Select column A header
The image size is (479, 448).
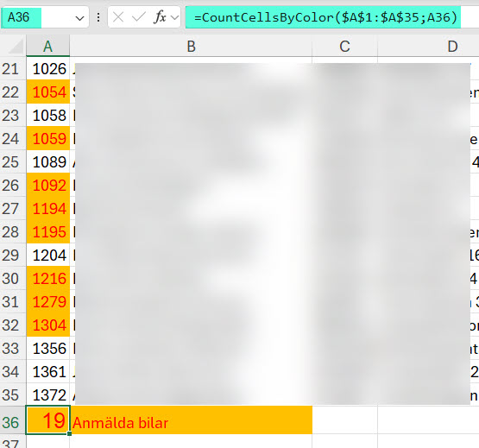[48, 46]
